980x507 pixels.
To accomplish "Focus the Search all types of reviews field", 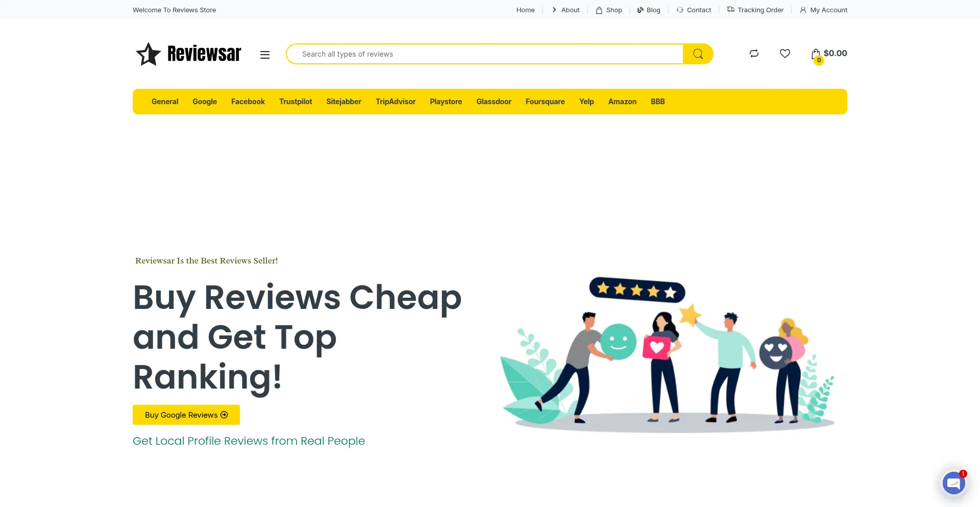I will click(485, 54).
